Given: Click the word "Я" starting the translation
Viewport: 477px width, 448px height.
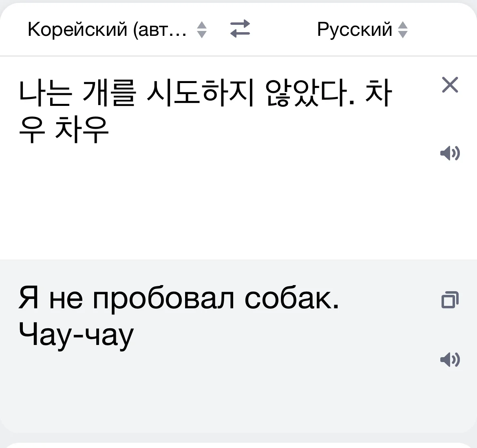Looking at the screenshot, I should coord(29,298).
